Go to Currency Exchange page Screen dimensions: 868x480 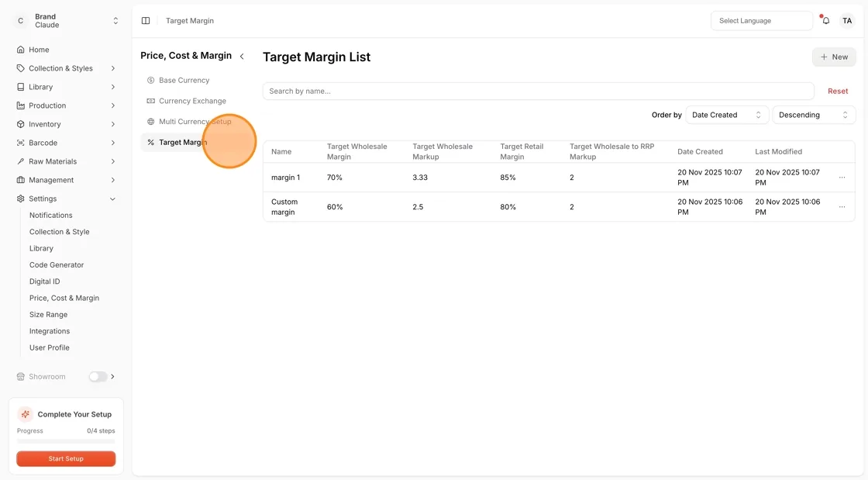193,101
